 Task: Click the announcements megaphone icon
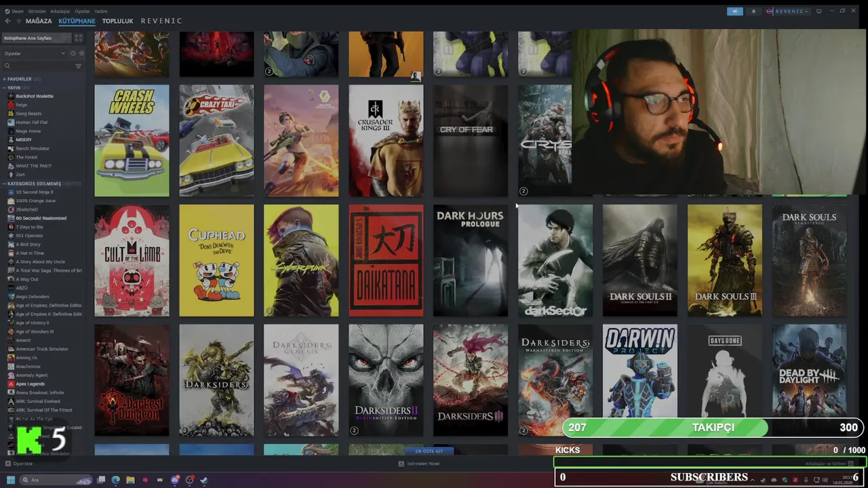(x=735, y=12)
